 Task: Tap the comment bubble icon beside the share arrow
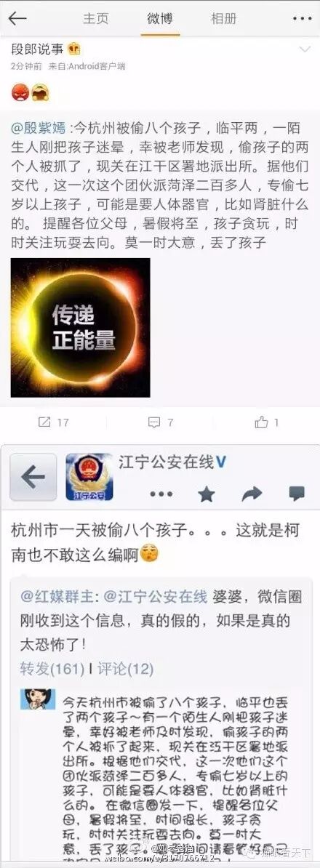coord(297,493)
